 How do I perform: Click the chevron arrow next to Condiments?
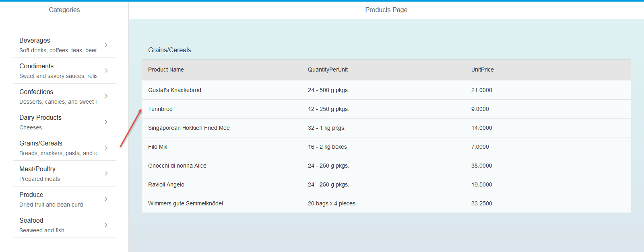click(106, 70)
